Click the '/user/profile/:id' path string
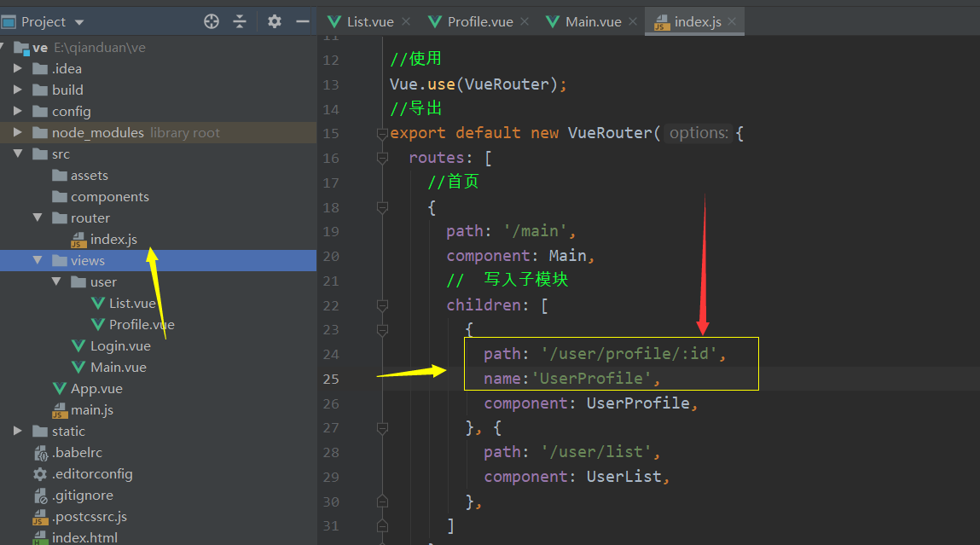Viewport: 980px width, 545px height. tap(629, 354)
